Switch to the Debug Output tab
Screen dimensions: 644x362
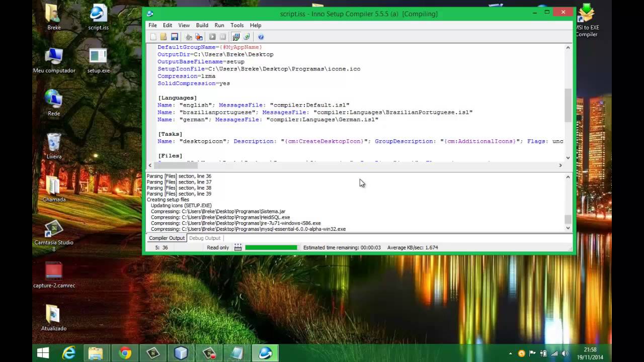(x=205, y=238)
